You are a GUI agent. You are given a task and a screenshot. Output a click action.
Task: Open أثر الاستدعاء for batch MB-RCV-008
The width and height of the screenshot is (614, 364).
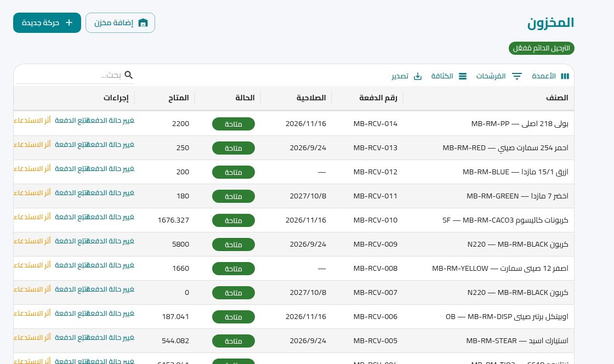pos(32,265)
